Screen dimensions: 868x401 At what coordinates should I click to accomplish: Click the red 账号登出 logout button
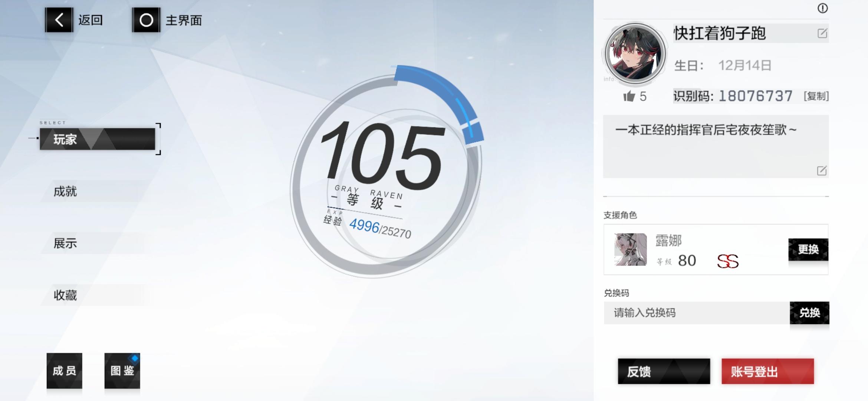[x=767, y=371]
